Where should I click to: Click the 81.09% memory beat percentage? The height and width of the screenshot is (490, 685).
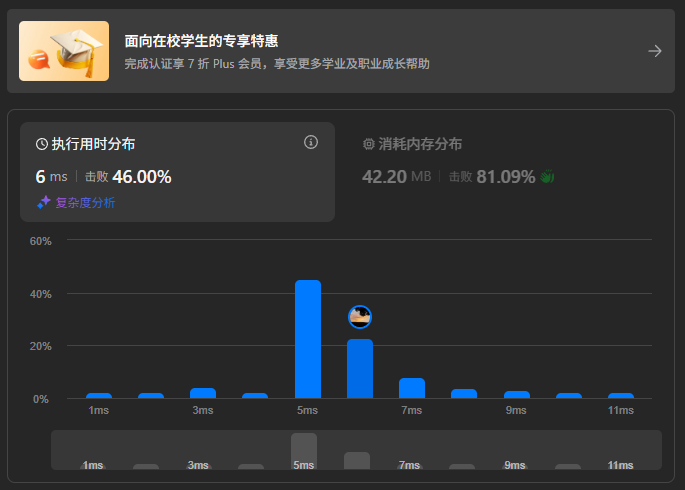click(506, 177)
